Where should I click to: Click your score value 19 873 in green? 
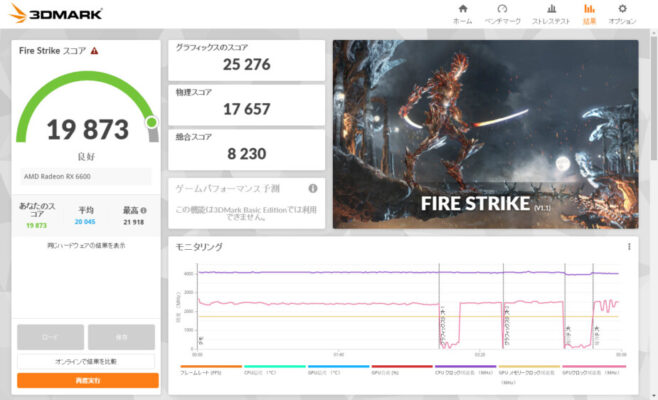[x=37, y=225]
